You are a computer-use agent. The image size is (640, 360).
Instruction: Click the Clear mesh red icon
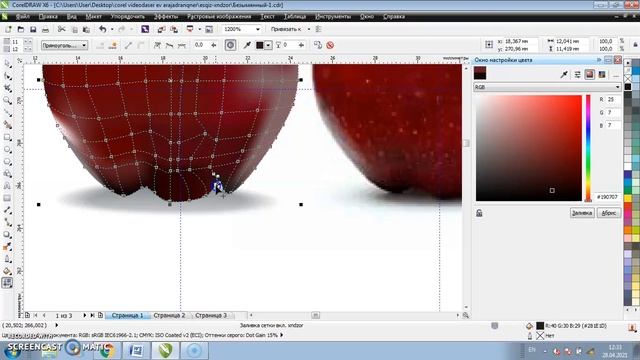[x=330, y=45]
